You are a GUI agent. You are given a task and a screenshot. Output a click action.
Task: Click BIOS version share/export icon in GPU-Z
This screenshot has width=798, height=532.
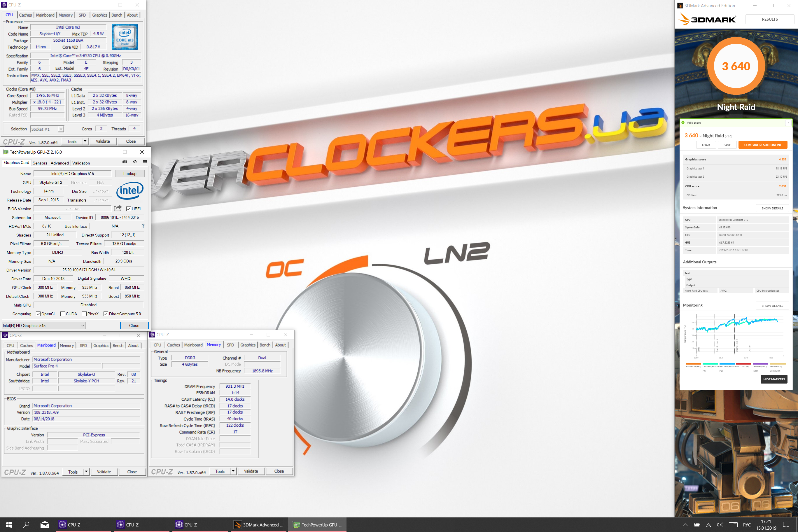point(118,208)
